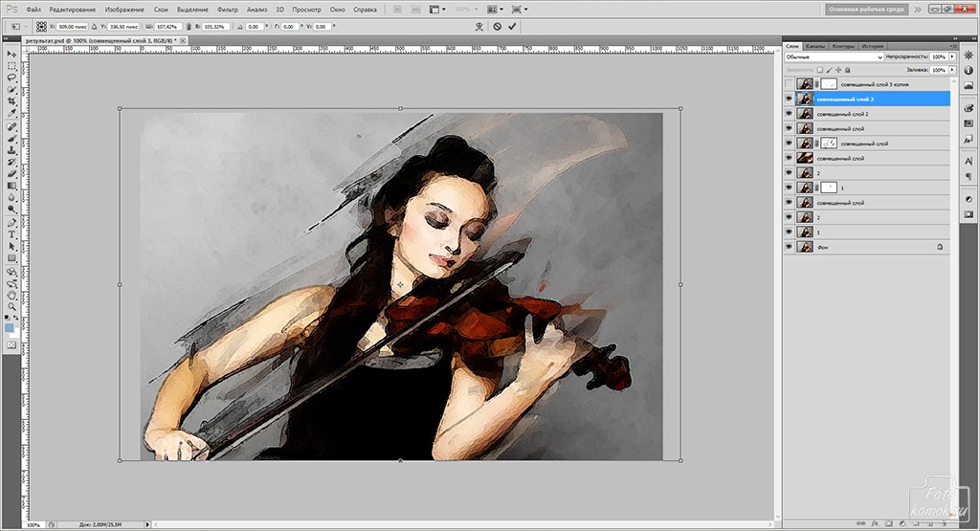This screenshot has height=531, width=980.
Task: Toggle the maintain aspect ratio chain link
Action: coord(189,27)
